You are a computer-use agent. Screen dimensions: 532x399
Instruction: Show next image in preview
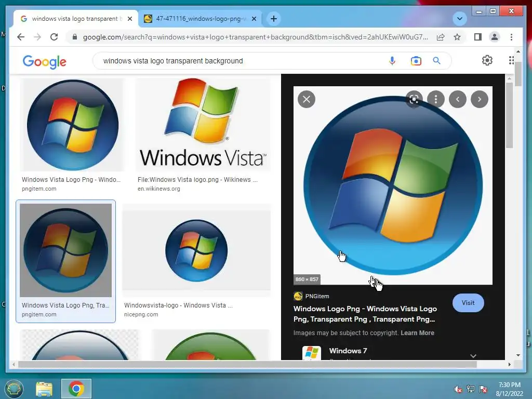pyautogui.click(x=480, y=99)
